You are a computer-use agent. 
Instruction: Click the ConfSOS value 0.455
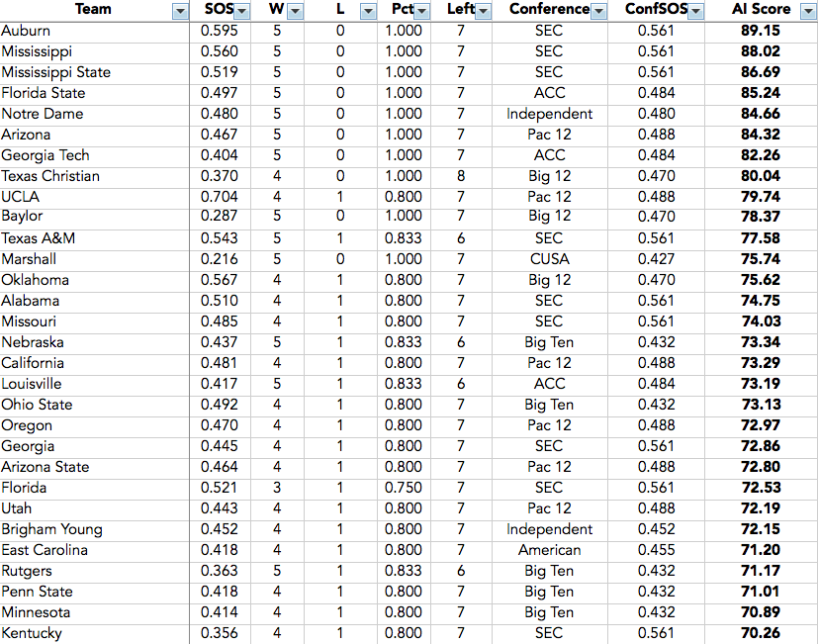[656, 550]
